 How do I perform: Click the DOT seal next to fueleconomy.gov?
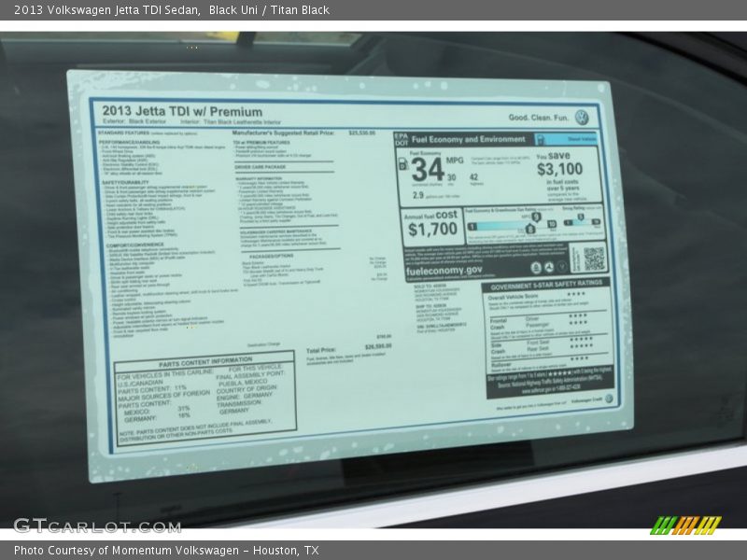tap(549, 268)
